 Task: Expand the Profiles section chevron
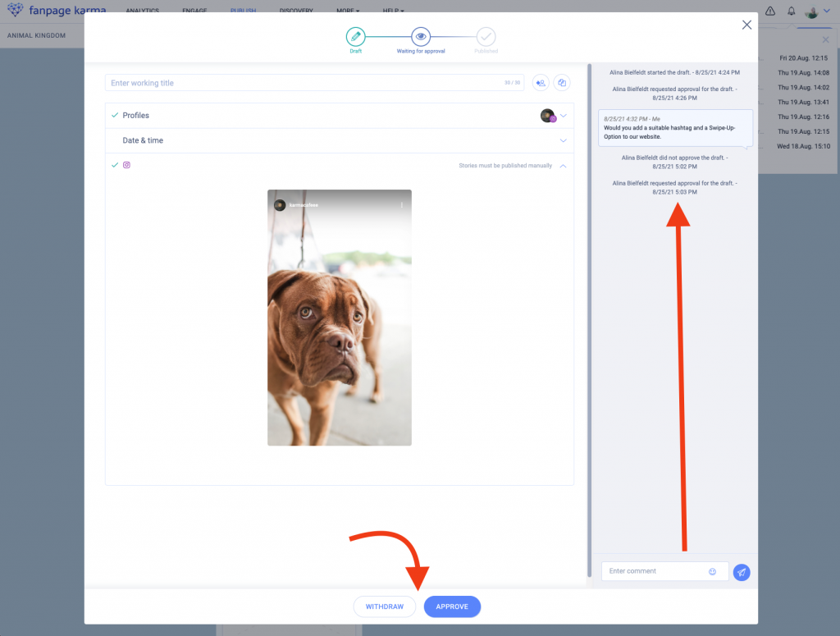click(564, 116)
